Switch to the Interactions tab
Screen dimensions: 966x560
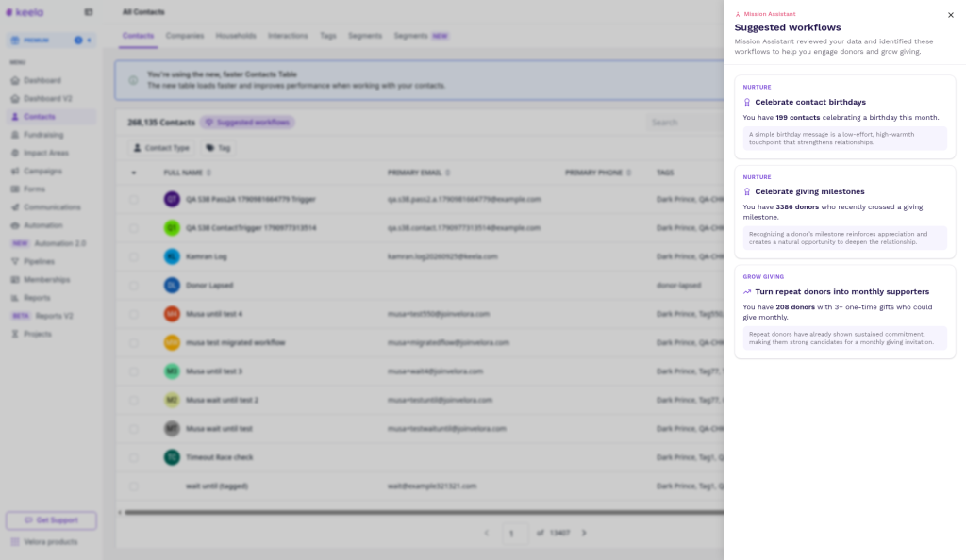[x=288, y=36]
